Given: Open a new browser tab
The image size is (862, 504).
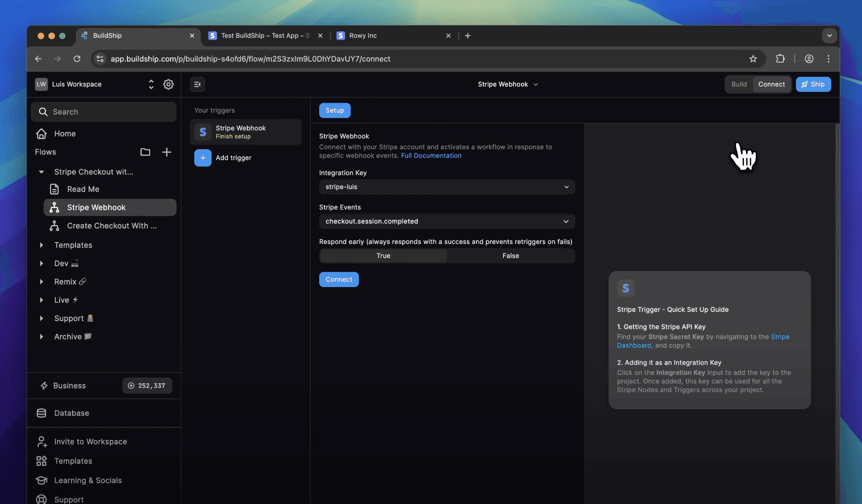Looking at the screenshot, I should pos(467,36).
